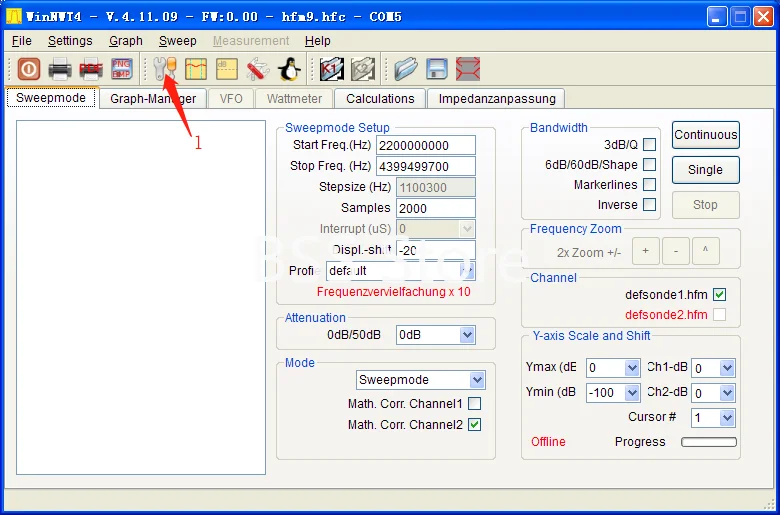Screen dimensions: 780x515
Task: Uncheck the defsonde1.hfm channel checkbox
Action: (x=719, y=295)
